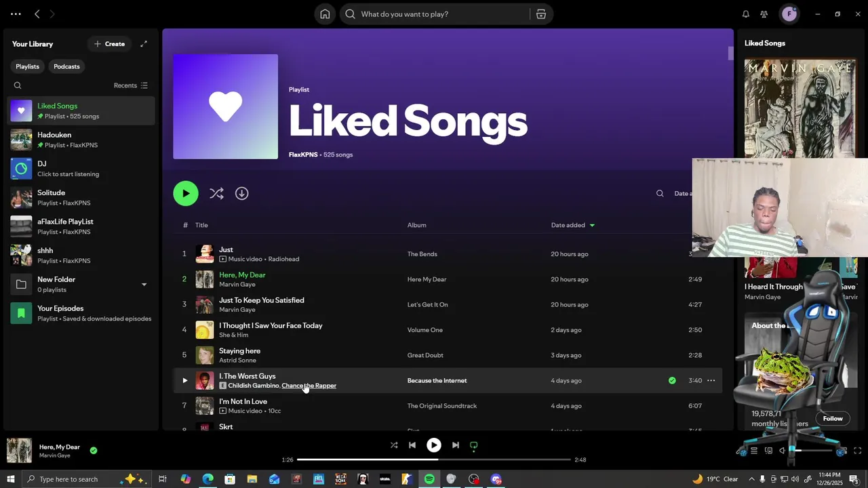Skip to the next track
The height and width of the screenshot is (488, 868).
click(x=456, y=445)
